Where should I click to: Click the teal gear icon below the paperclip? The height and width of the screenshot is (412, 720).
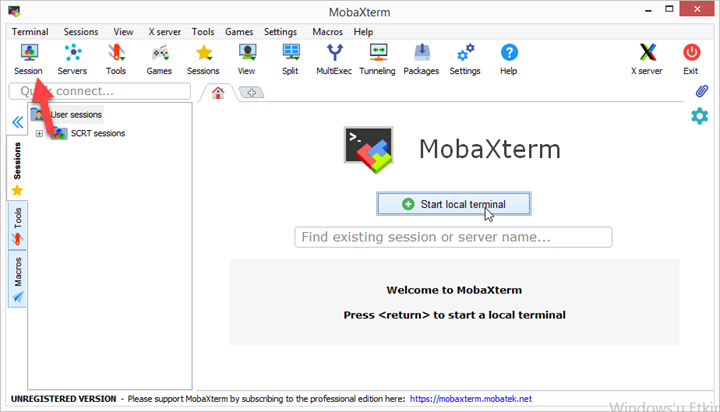click(699, 116)
